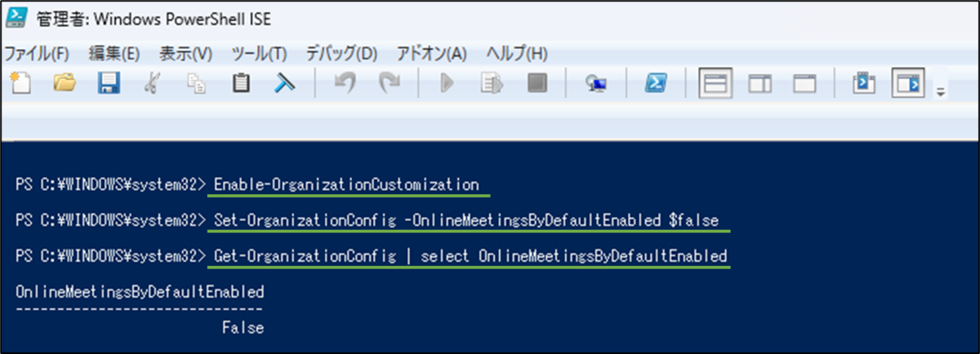Click the first PS C:\WINDOWS\system32> prompt

(113, 184)
